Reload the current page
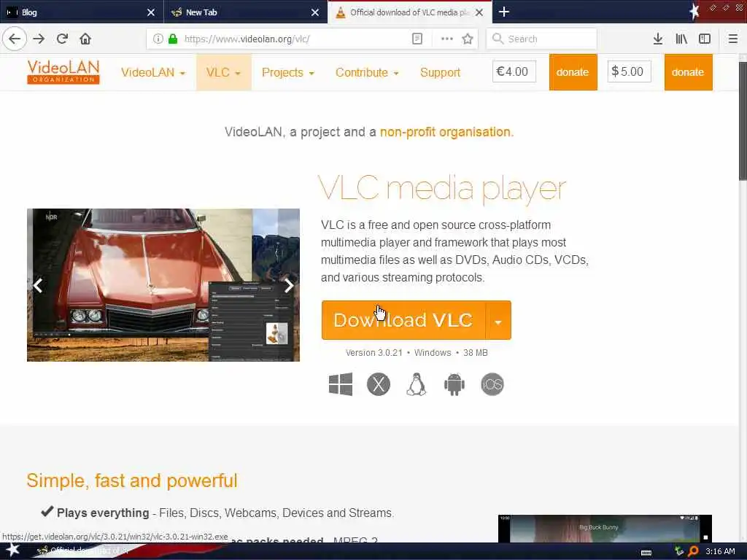This screenshot has height=560, width=747. (62, 39)
